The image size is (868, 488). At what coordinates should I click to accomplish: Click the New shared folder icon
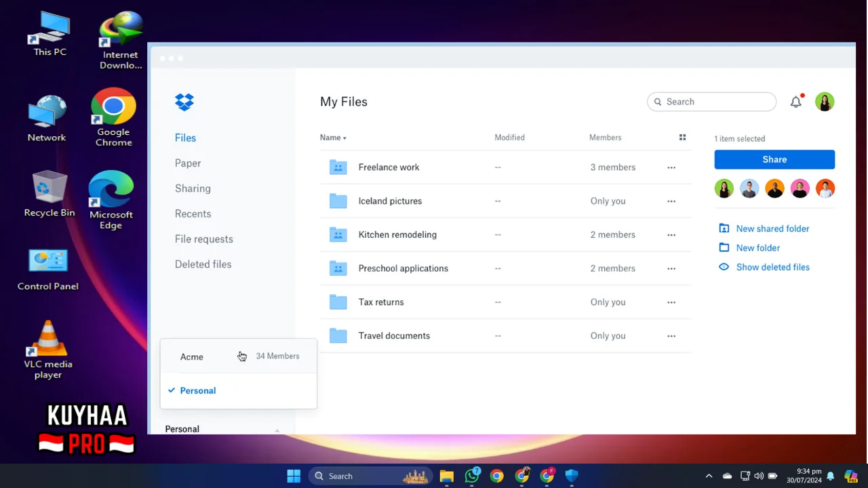click(724, 228)
